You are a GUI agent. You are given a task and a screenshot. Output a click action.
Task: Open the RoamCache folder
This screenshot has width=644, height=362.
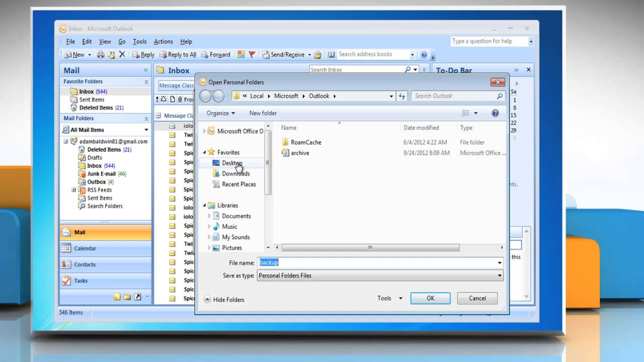coord(305,142)
